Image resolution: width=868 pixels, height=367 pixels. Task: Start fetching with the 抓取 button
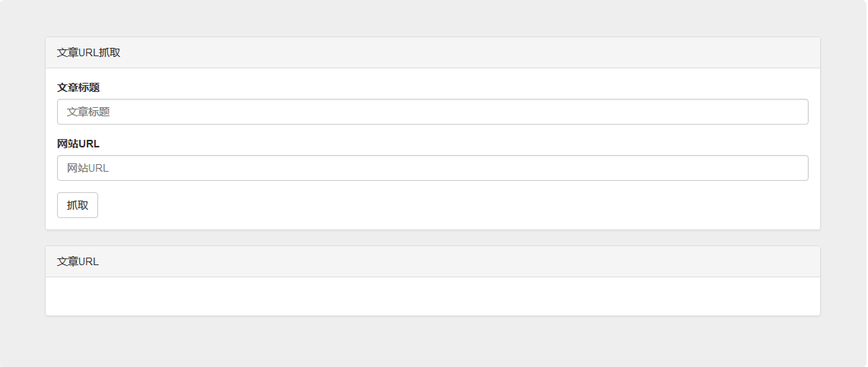(78, 205)
